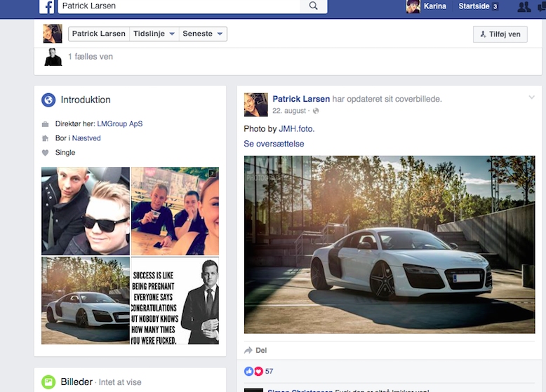
Task: Click the Del share arrow icon
Action: pyautogui.click(x=248, y=350)
